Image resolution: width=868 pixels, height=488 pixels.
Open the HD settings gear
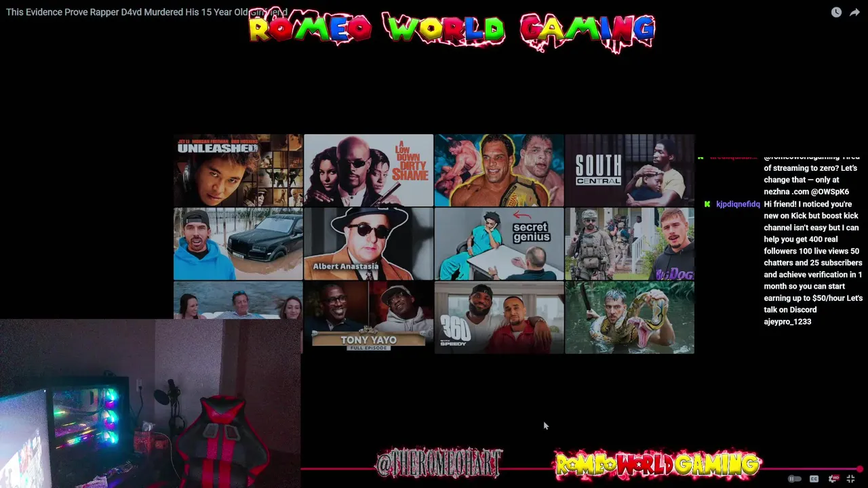[833, 479]
